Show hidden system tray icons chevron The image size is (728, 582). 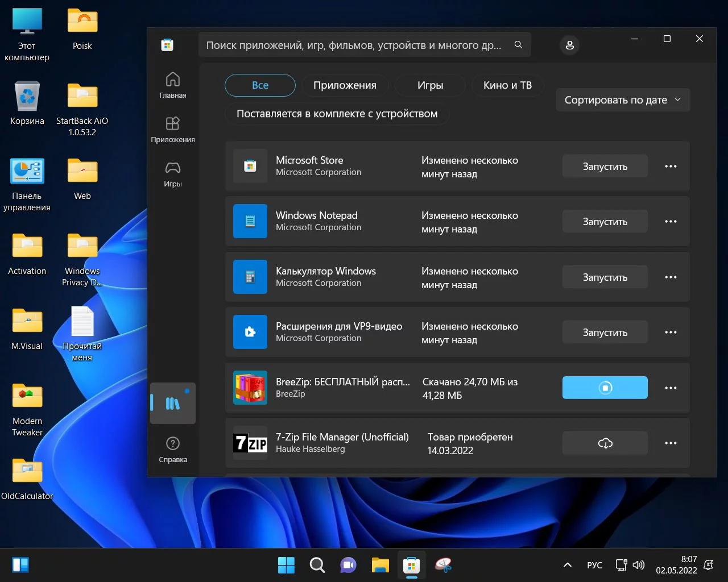(x=567, y=565)
